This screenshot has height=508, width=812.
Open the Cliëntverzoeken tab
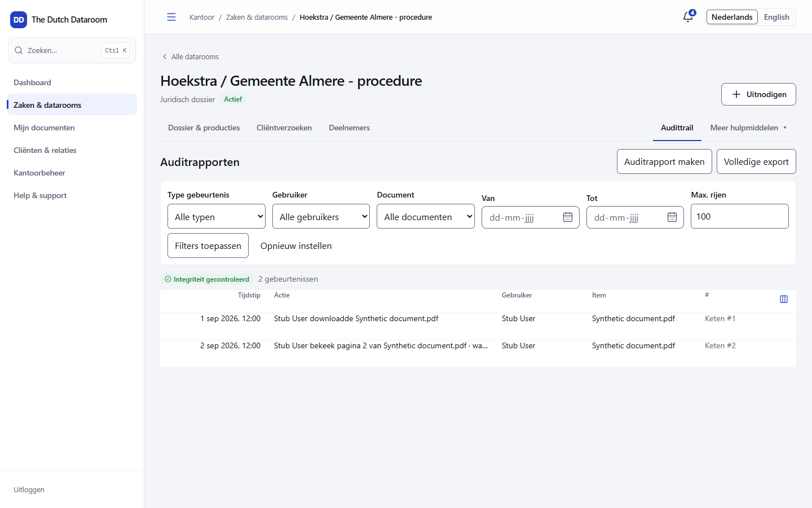(284, 128)
